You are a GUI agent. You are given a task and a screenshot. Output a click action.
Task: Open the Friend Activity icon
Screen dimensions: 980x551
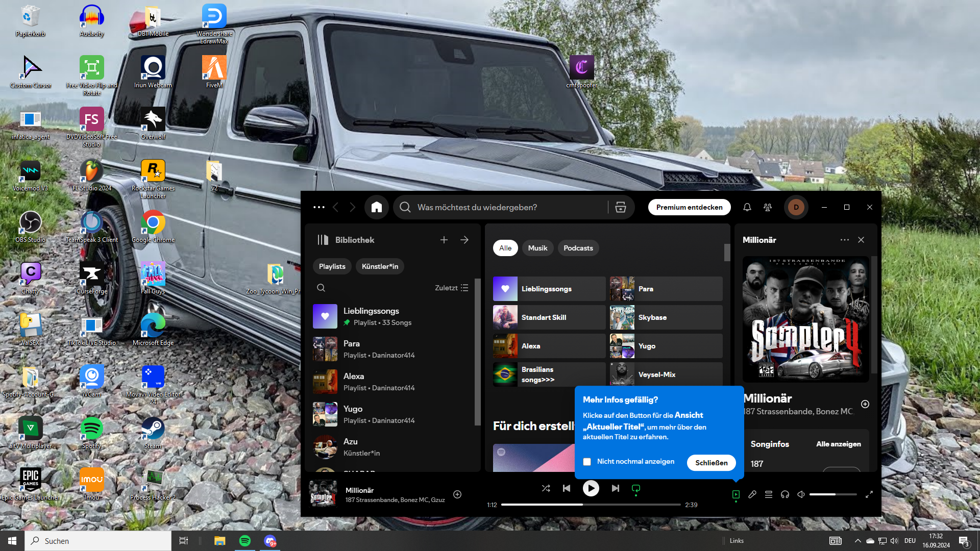[768, 207]
